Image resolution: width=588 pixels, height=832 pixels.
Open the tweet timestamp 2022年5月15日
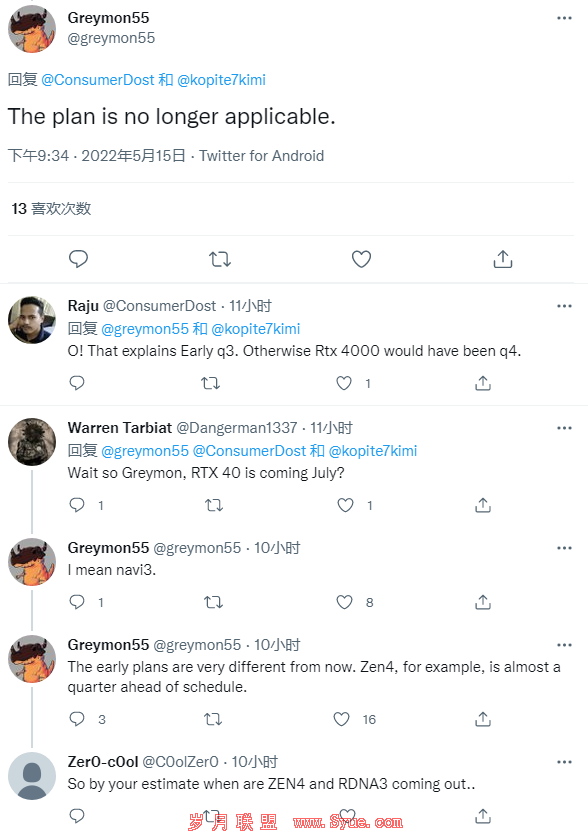pos(133,156)
